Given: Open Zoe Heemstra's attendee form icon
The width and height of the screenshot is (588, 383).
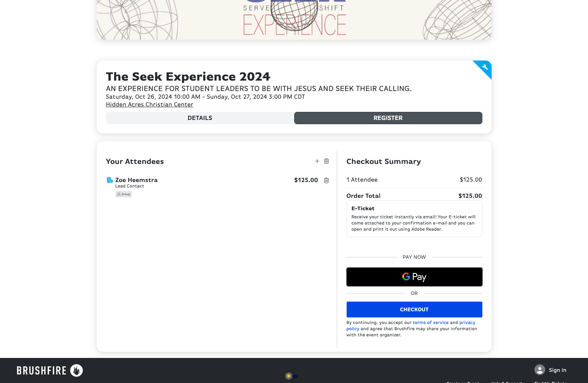Looking at the screenshot, I should pyautogui.click(x=110, y=180).
